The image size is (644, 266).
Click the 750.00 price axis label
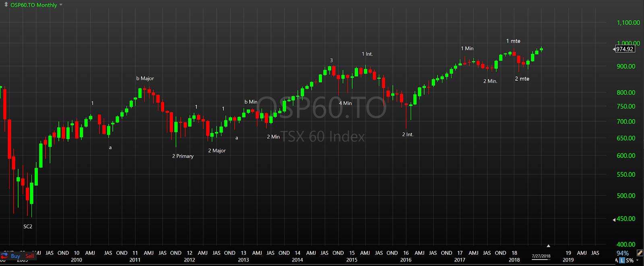626,106
